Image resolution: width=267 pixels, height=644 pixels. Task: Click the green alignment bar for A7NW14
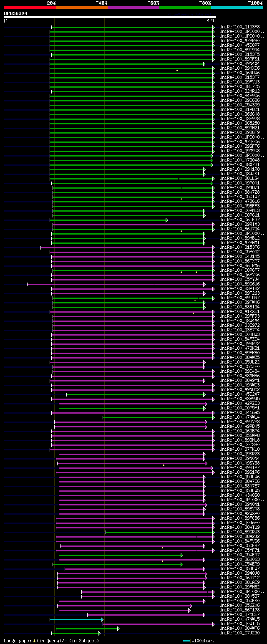(159, 417)
